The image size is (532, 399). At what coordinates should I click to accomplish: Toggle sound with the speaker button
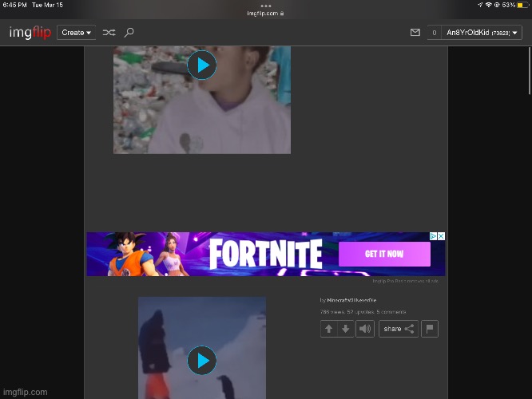point(365,329)
